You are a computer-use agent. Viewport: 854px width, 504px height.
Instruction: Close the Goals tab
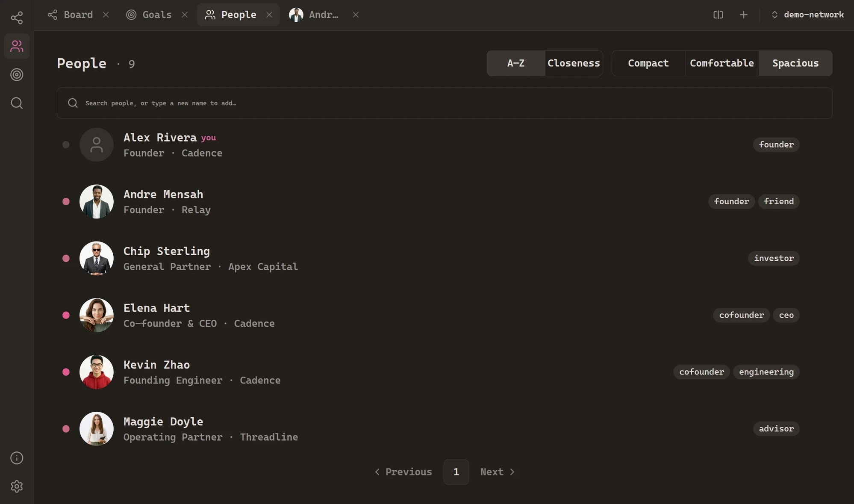click(185, 15)
